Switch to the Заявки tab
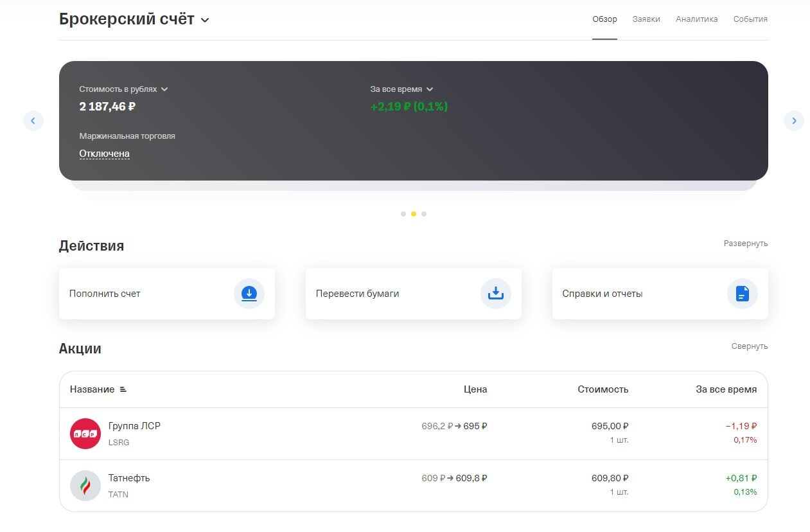The width and height of the screenshot is (810, 532). tap(646, 19)
